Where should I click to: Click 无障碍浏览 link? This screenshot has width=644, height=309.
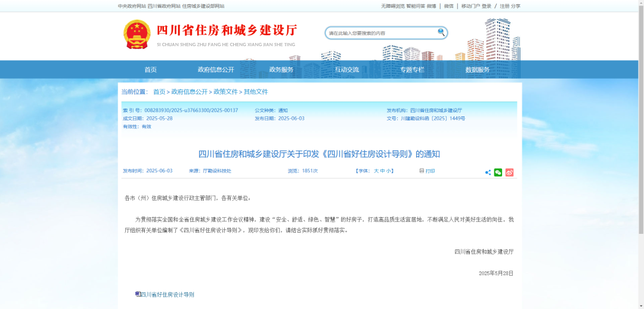click(393, 6)
